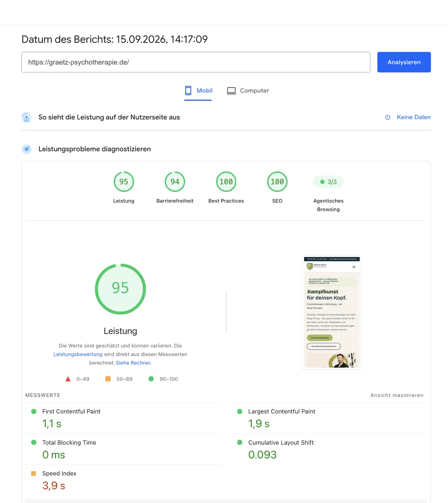This screenshot has width=448, height=503.
Task: Click the report date heading text
Action: [115, 39]
